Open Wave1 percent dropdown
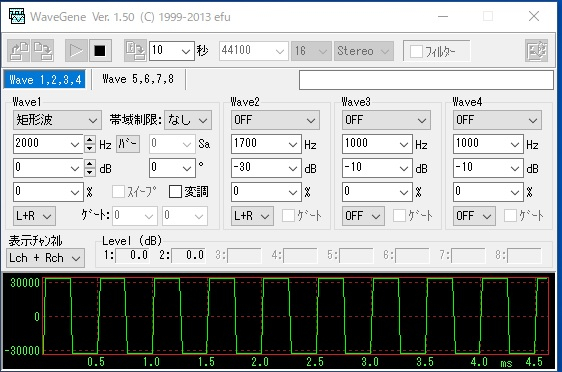562x372 pixels. 75,192
